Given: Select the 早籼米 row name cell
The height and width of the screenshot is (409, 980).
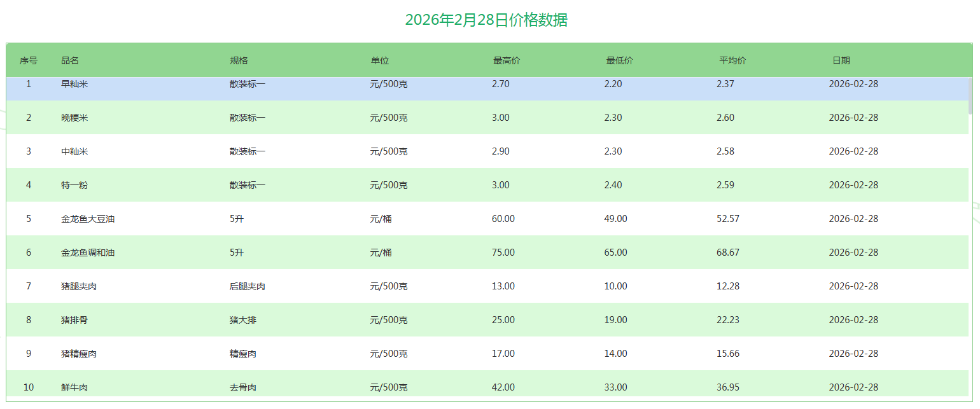Looking at the screenshot, I should [74, 84].
